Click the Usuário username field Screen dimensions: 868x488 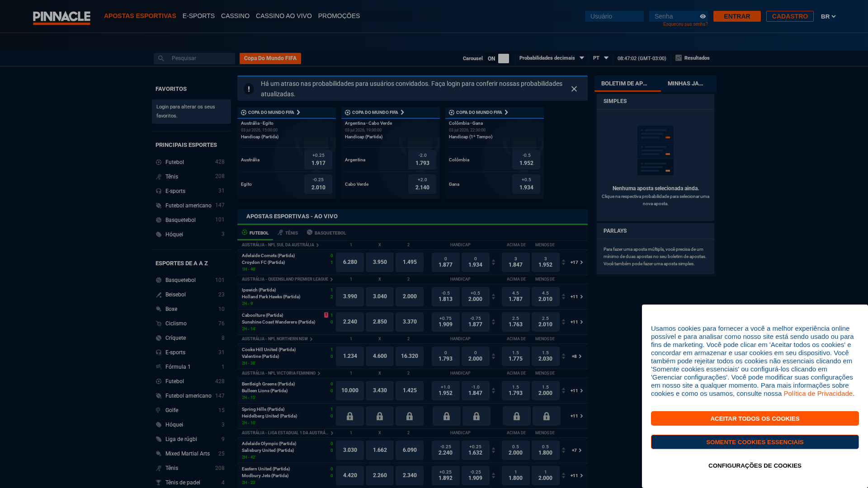[614, 16]
